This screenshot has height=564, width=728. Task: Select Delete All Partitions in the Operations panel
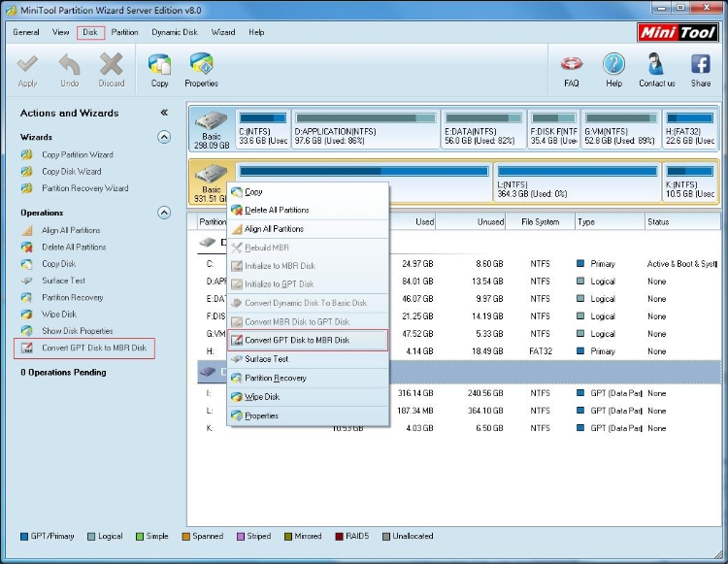pyautogui.click(x=74, y=247)
